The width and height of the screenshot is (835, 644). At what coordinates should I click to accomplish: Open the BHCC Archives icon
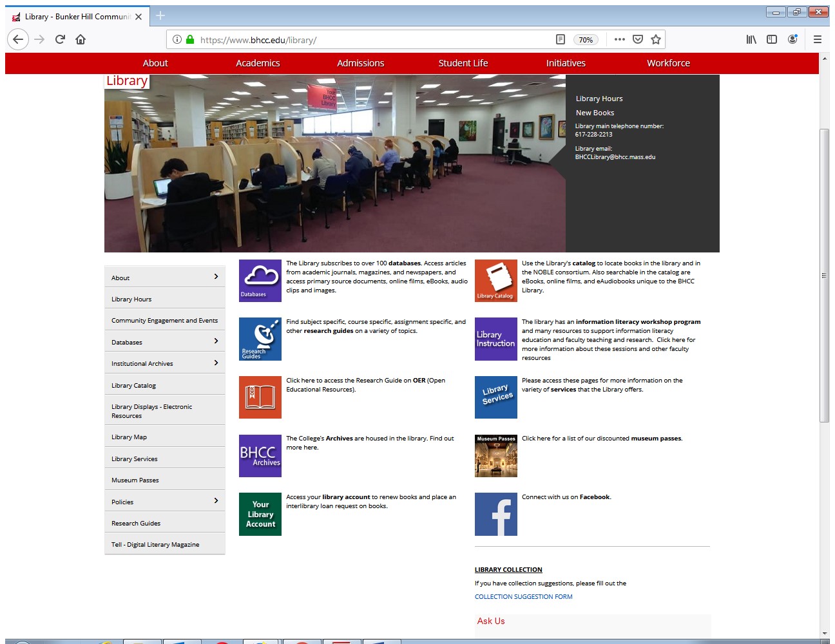click(260, 456)
